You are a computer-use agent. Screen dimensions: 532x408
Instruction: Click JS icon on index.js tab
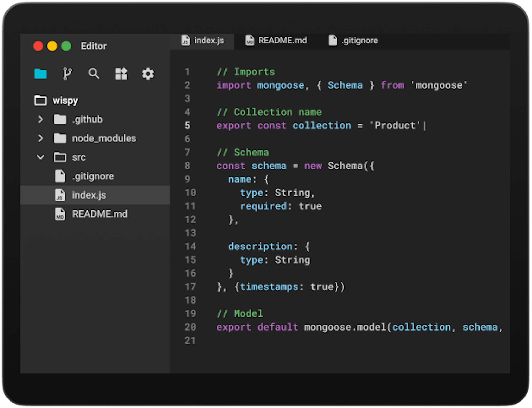185,40
